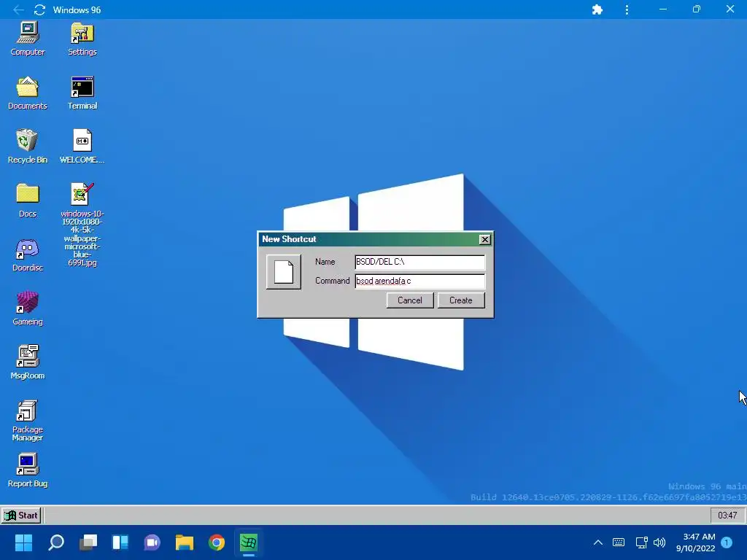Click Create in New Shortcut dialog
This screenshot has width=747, height=560.
(x=461, y=300)
